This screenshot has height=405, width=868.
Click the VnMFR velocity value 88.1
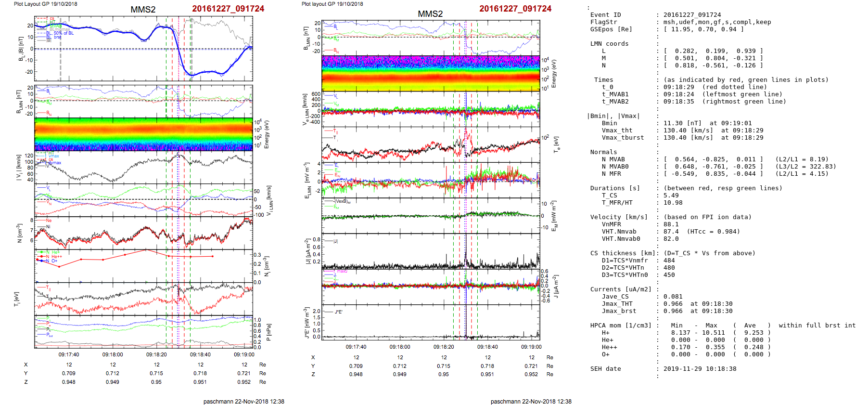[x=671, y=224]
